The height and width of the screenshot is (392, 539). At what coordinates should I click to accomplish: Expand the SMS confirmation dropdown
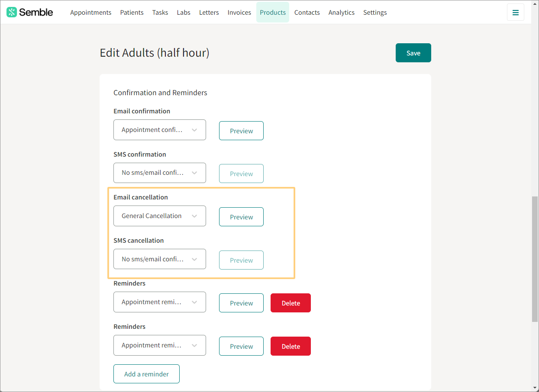click(x=160, y=173)
